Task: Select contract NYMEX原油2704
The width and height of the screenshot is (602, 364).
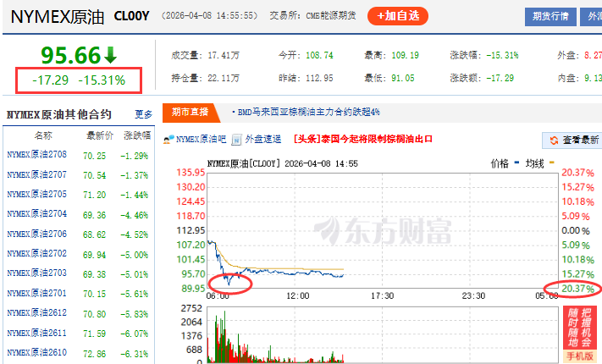Action: [37, 214]
